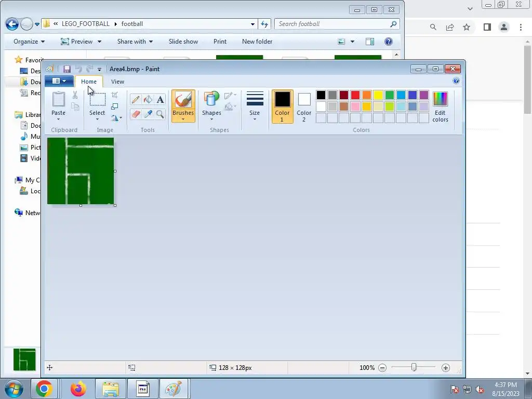Expand the Brushes dropdown arrow
The image size is (532, 399).
(183, 119)
